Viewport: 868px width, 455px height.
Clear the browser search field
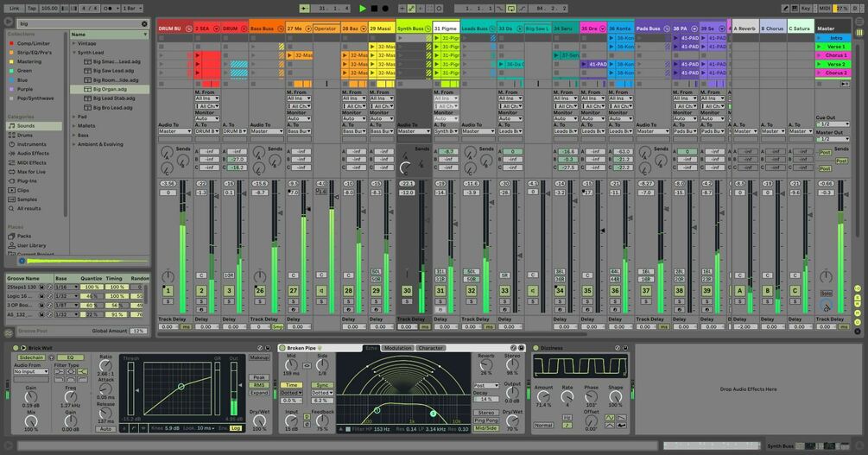(x=144, y=24)
